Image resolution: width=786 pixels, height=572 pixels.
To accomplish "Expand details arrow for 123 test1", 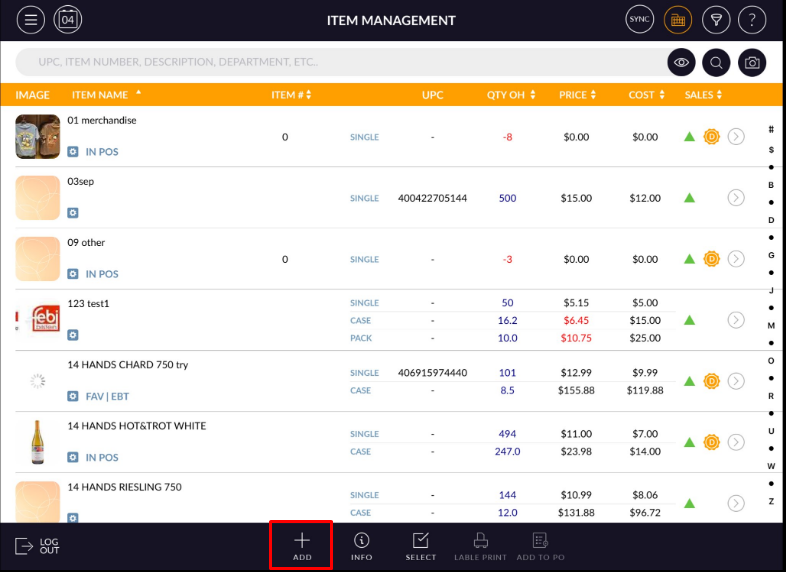I will pos(736,320).
